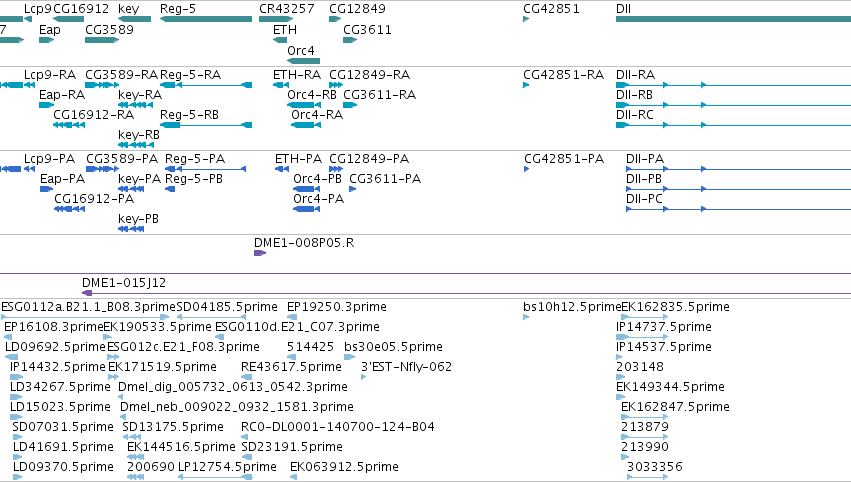Click the CG3611 gene label
Viewport: 851px width, 482px height.
click(367, 30)
